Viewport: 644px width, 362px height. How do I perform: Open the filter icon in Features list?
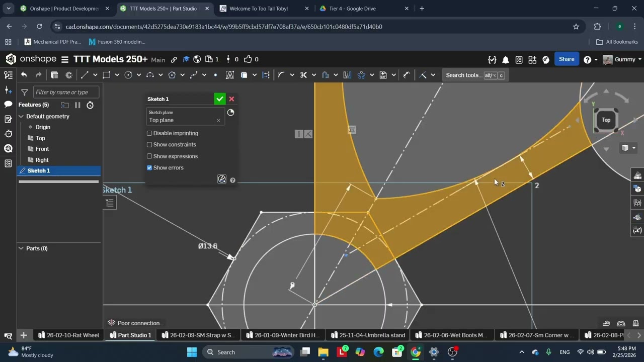click(24, 92)
